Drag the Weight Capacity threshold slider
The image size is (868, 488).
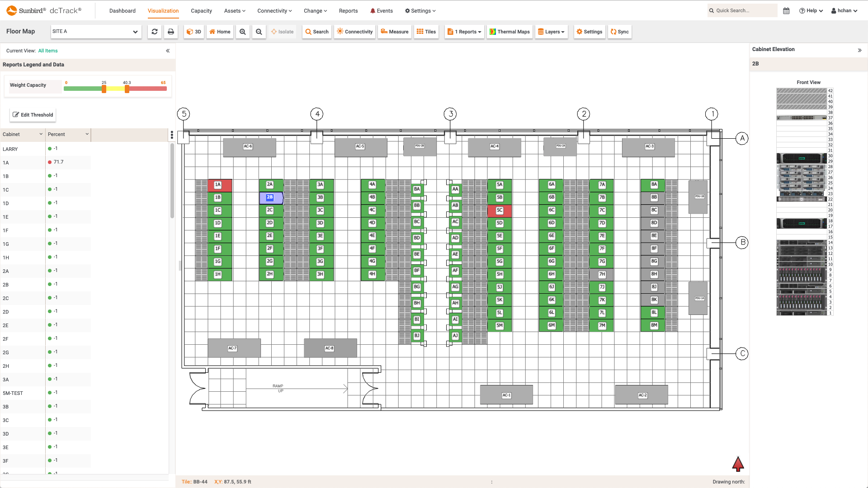point(104,89)
